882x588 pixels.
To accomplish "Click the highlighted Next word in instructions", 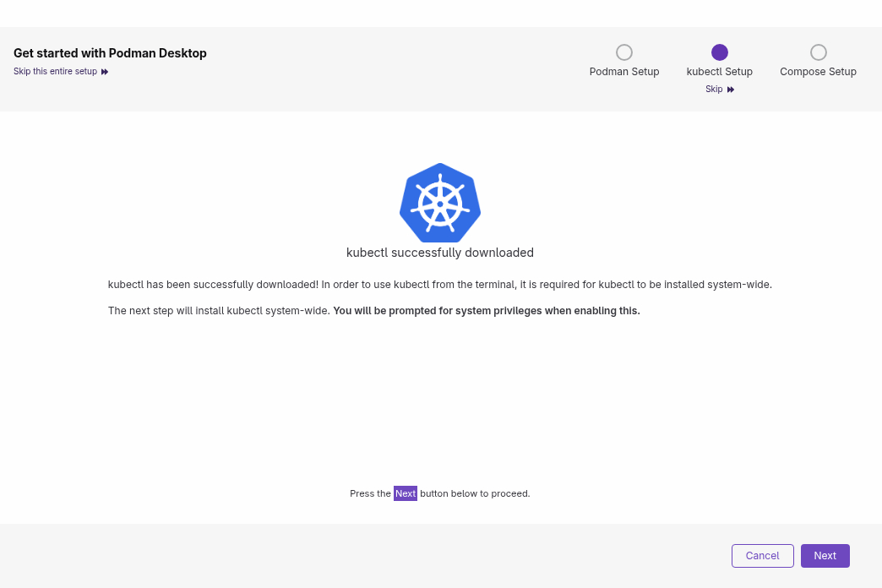I will pyautogui.click(x=406, y=493).
